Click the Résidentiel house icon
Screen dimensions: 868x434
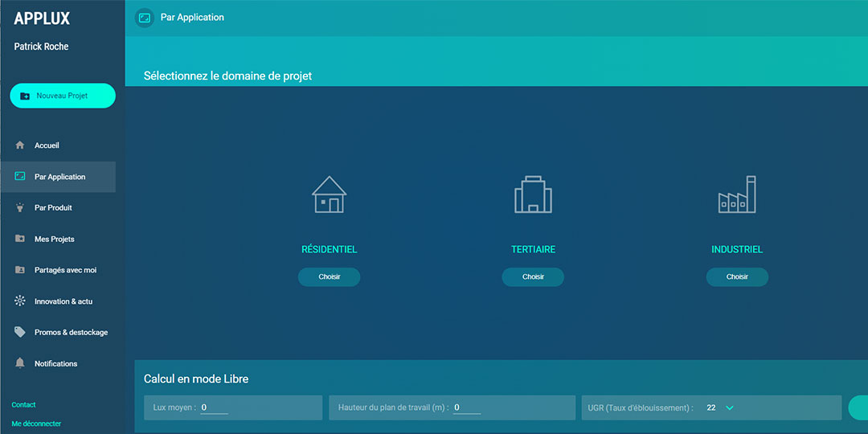(x=329, y=194)
